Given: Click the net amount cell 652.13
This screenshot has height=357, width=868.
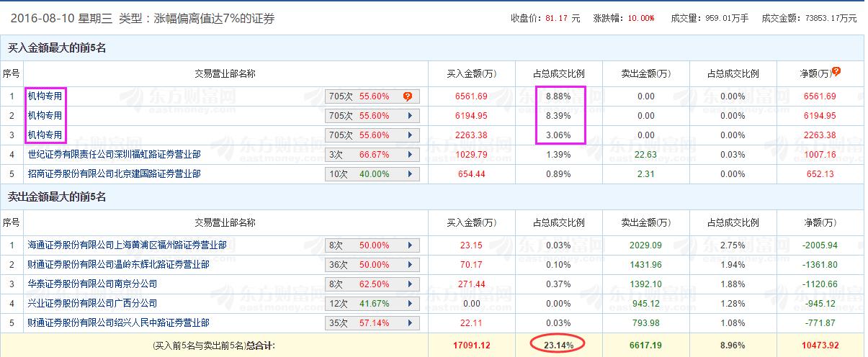Looking at the screenshot, I should point(821,173).
